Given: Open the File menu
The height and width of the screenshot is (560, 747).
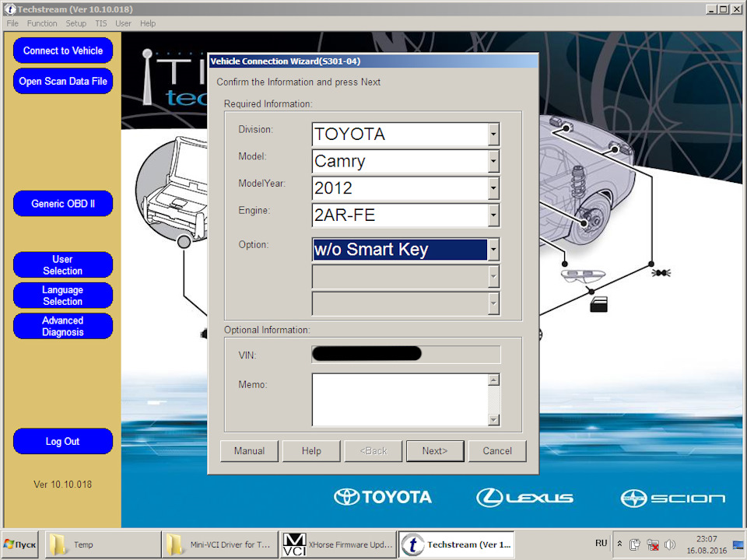Looking at the screenshot, I should [x=12, y=23].
